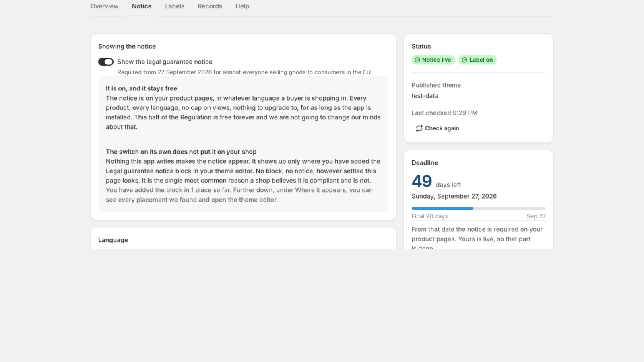
Task: Switch to the Labels tab
Action: click(175, 6)
